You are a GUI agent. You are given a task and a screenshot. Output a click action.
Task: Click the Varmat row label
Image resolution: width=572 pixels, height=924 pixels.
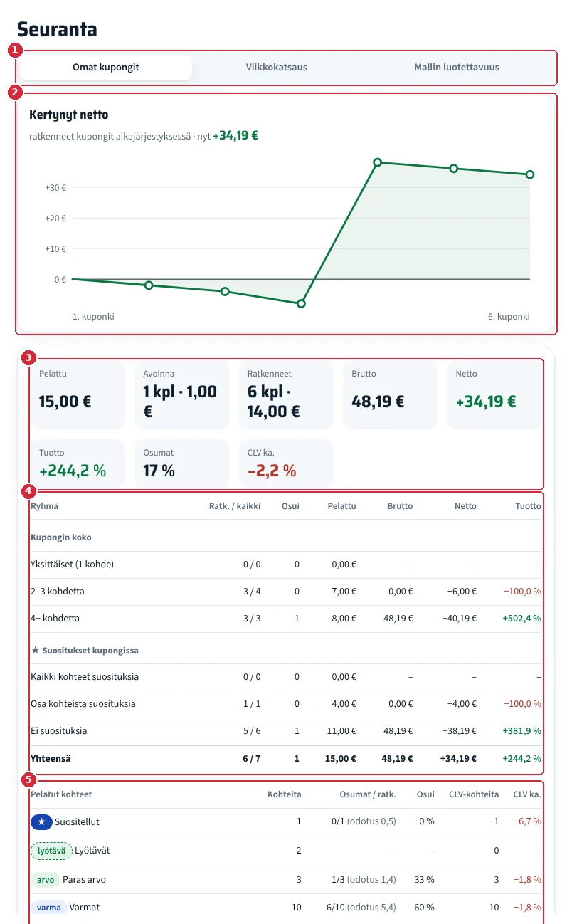coord(86,908)
